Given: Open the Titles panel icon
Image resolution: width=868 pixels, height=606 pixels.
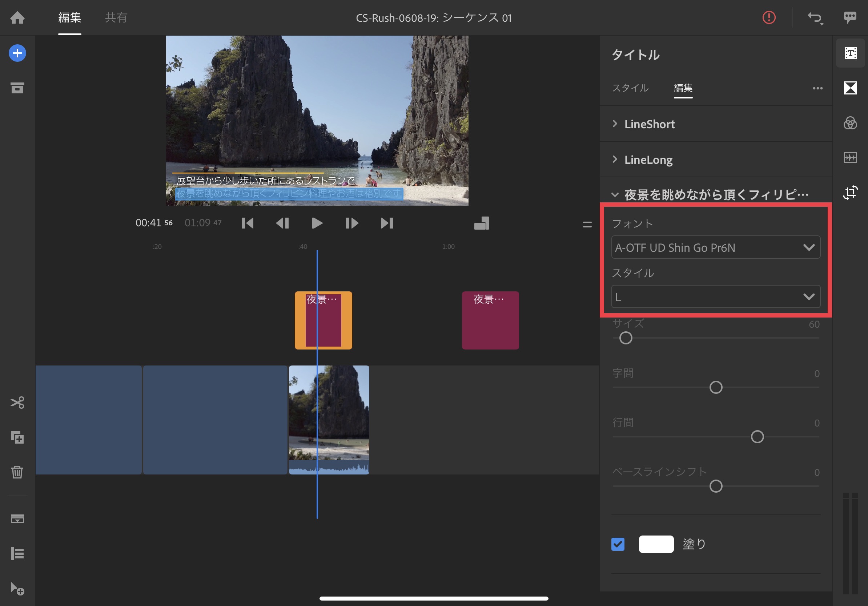Looking at the screenshot, I should coord(850,53).
